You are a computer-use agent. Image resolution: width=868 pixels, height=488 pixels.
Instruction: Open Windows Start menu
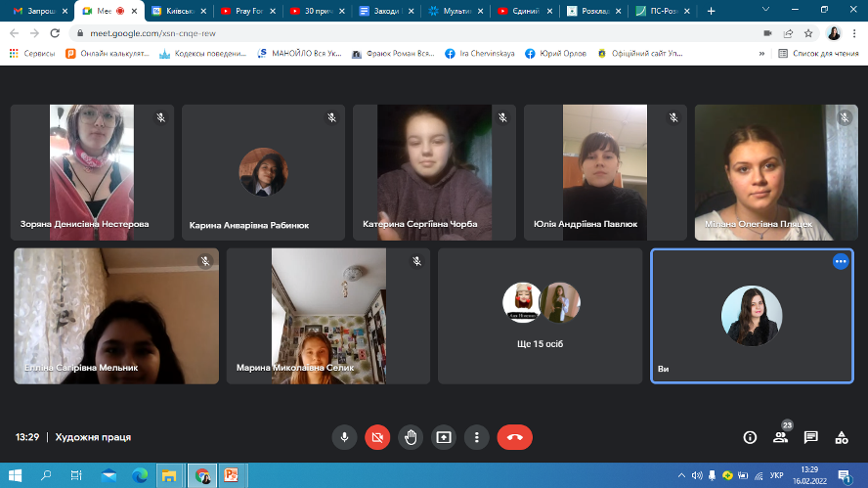(15, 475)
